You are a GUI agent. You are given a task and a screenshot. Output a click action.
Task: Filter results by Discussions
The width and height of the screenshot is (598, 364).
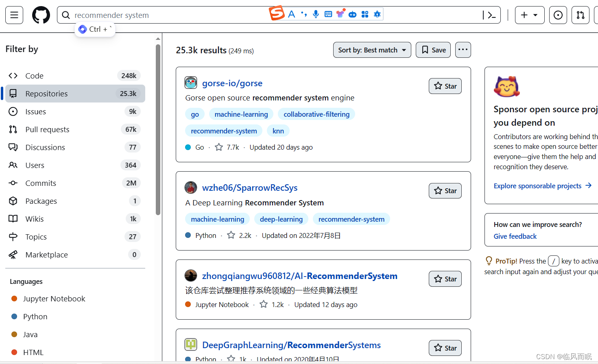click(75, 147)
